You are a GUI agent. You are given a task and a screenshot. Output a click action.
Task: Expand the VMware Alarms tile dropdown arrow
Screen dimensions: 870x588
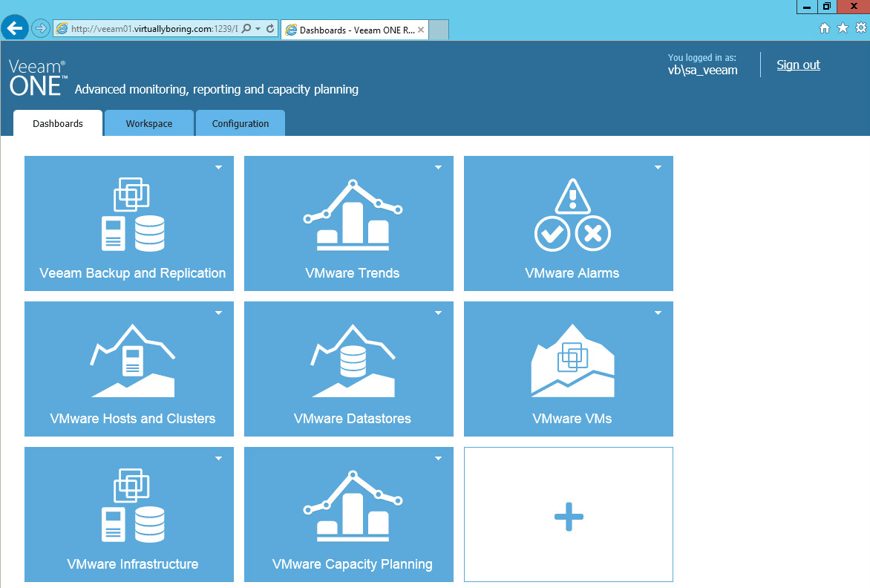pyautogui.click(x=658, y=168)
